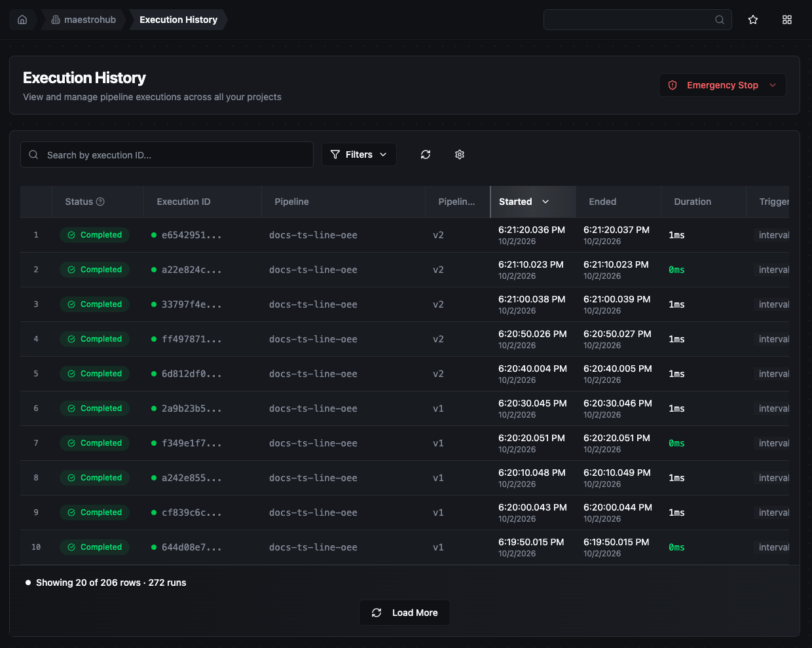Click end time 6:21:00.039 PM

pos(617,299)
